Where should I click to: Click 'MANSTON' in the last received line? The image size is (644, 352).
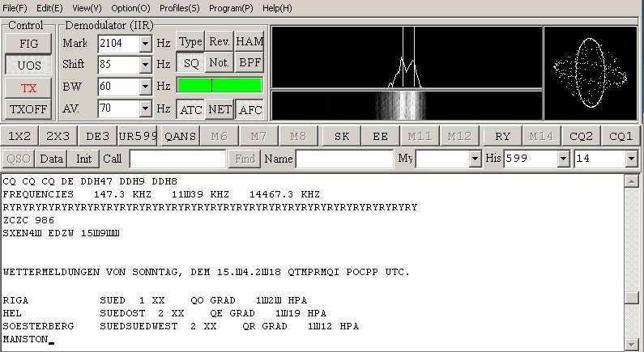click(x=25, y=339)
